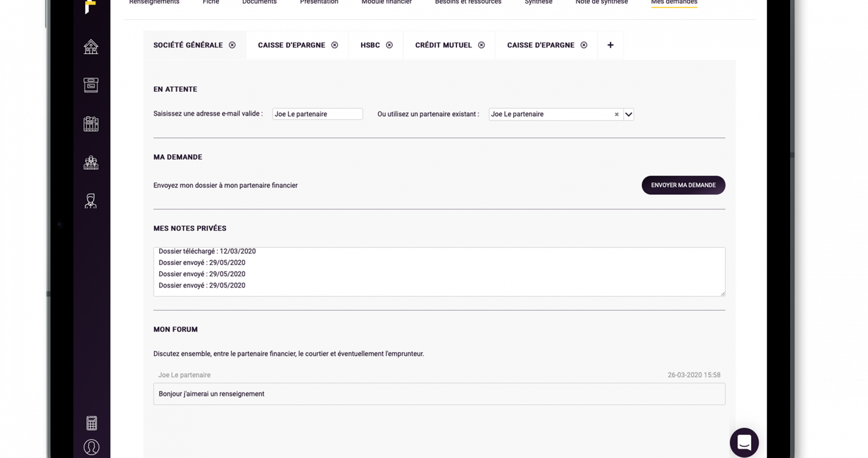Open the user profile sidebar icon

[x=92, y=447]
